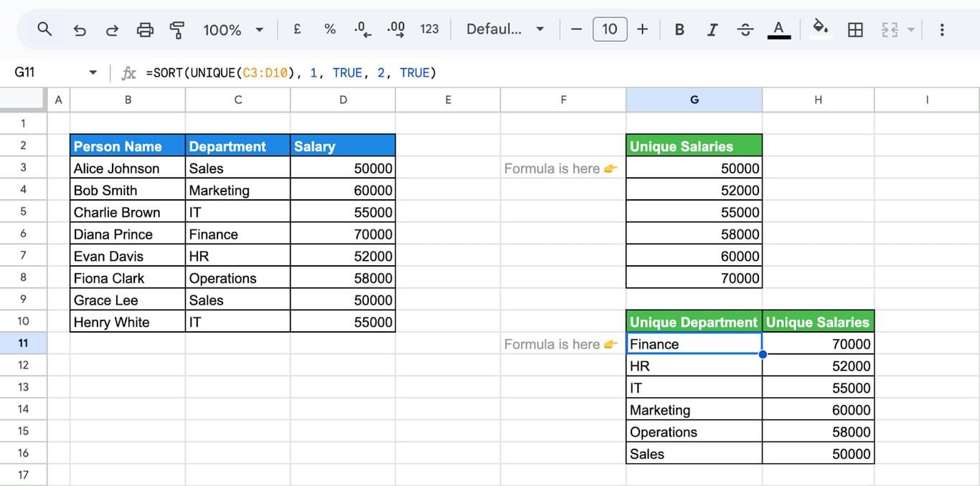Open more number formats (123)
Viewport: 980px width, 486px height.
point(429,29)
